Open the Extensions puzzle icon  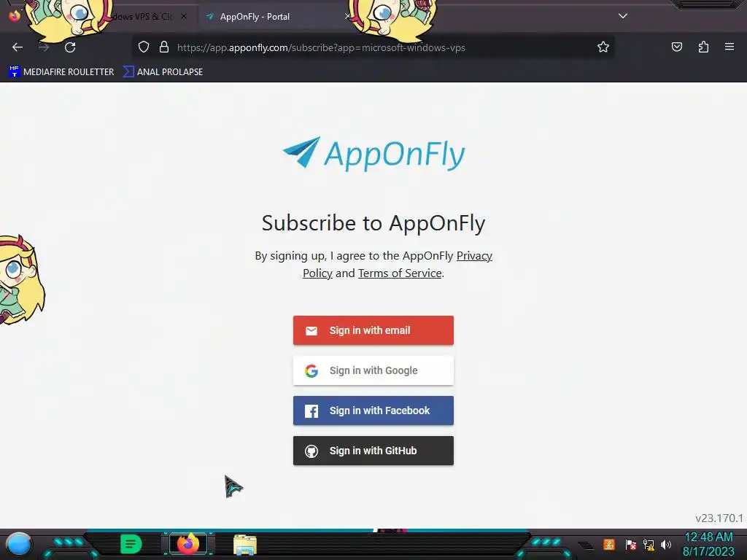[703, 47]
